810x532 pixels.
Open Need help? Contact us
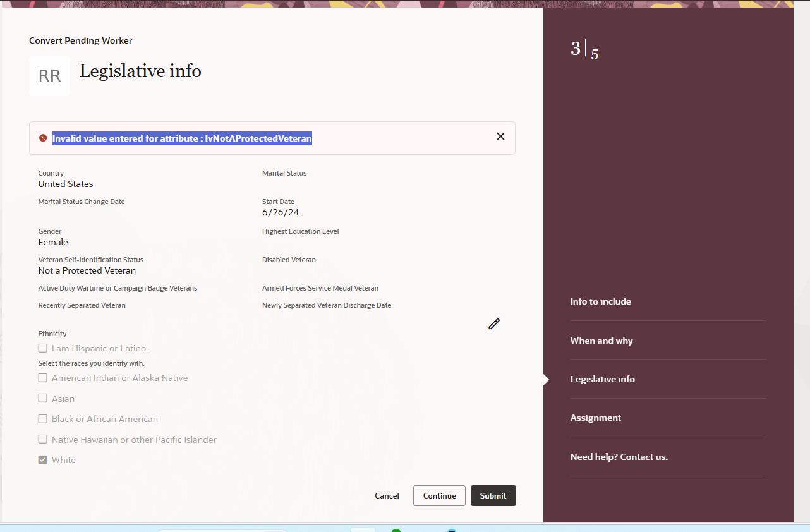[619, 456]
